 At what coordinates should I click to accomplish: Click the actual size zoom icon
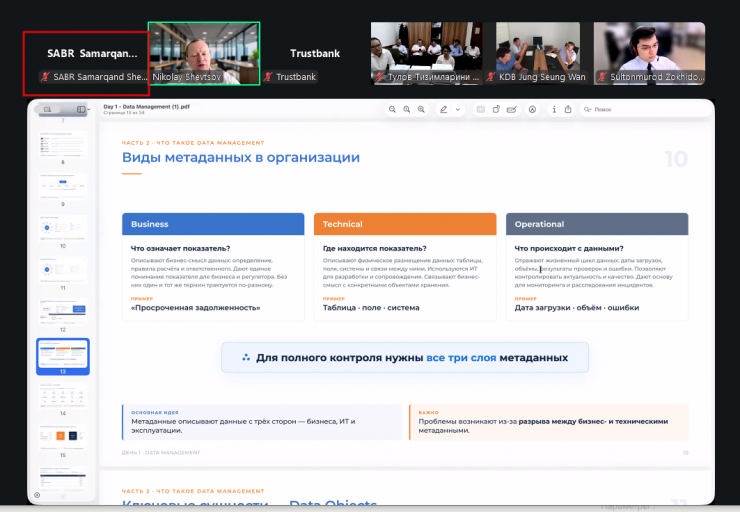coord(406,109)
